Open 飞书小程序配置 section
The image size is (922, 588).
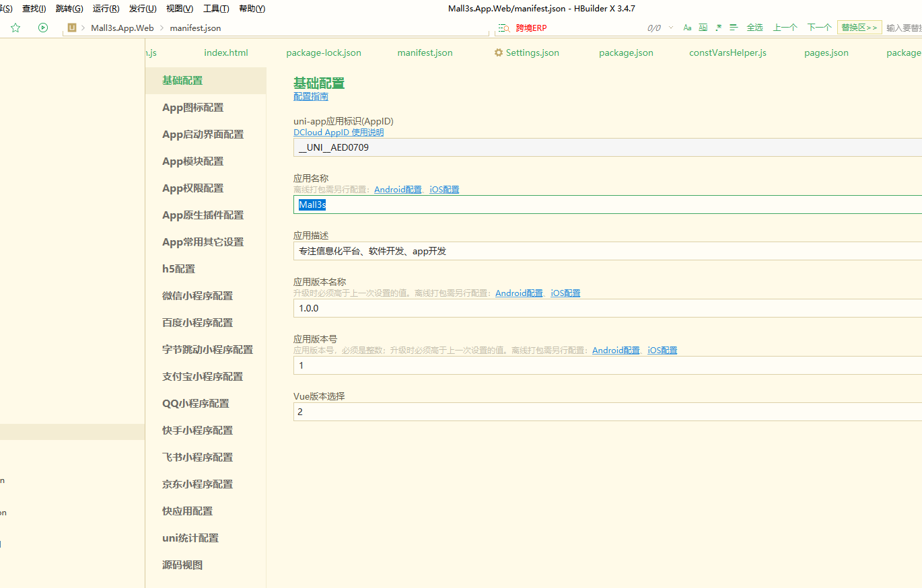tap(206, 457)
